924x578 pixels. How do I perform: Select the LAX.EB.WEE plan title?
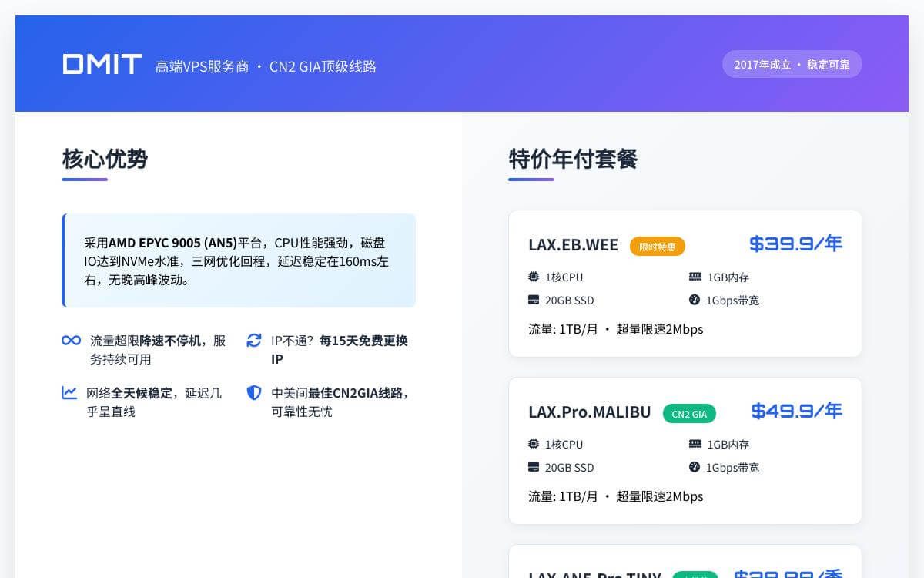tap(573, 245)
